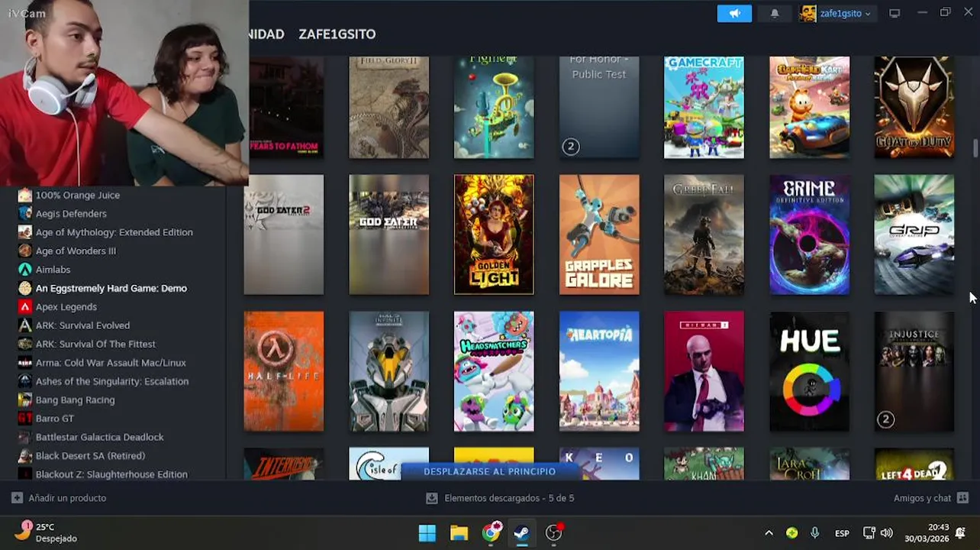Open the Half-Life game cover
This screenshot has width=980, height=550.
click(283, 371)
